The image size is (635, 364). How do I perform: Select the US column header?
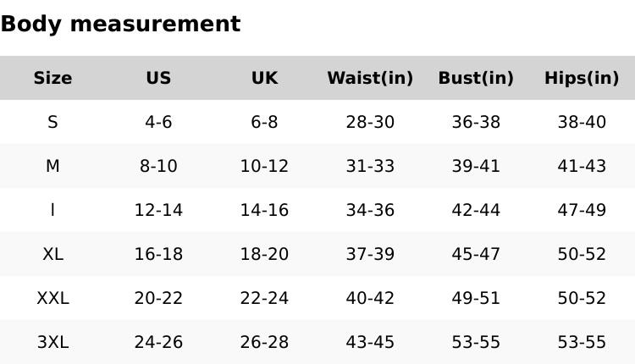click(x=158, y=78)
